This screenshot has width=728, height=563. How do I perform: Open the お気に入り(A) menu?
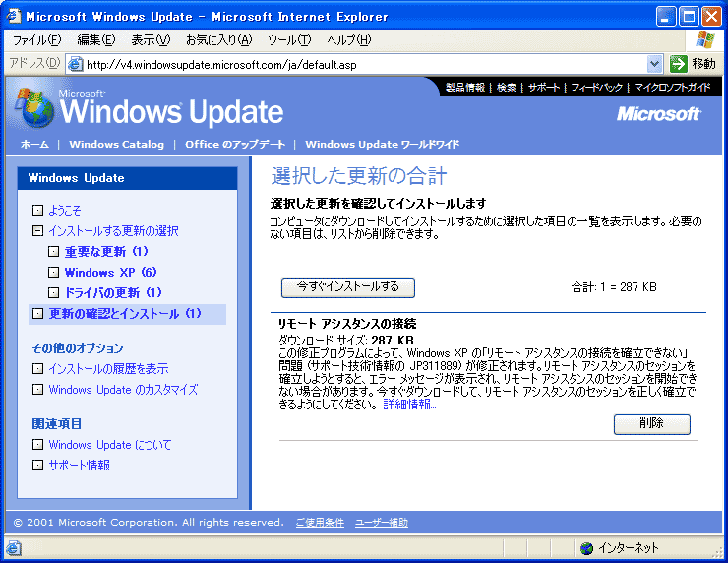(x=218, y=40)
